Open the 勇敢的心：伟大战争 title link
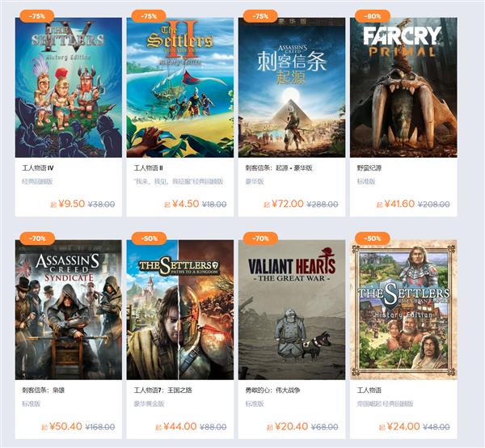The image size is (485, 448). point(272,391)
